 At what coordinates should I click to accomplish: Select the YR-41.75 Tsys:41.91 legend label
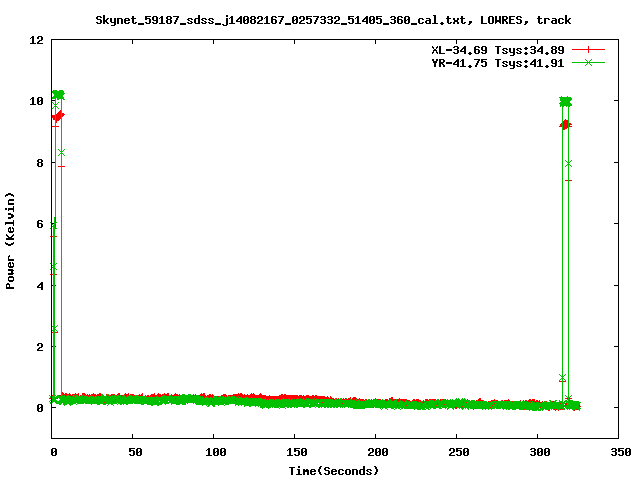(x=498, y=63)
